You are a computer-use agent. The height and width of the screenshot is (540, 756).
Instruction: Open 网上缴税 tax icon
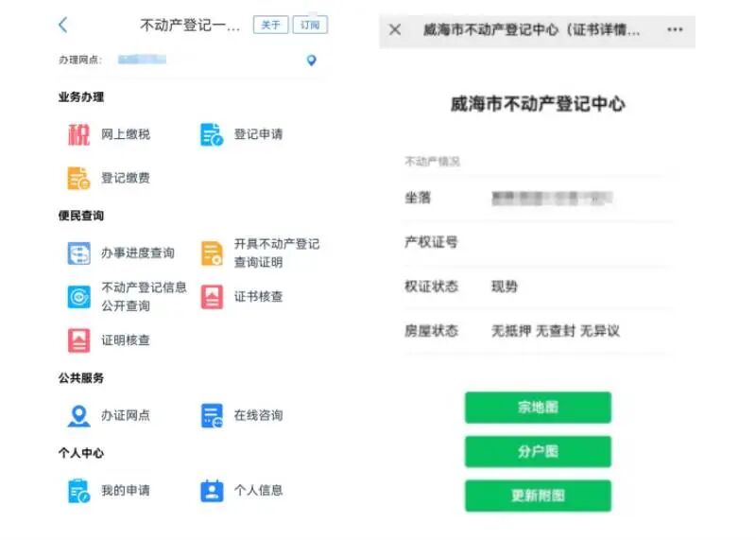[x=78, y=134]
